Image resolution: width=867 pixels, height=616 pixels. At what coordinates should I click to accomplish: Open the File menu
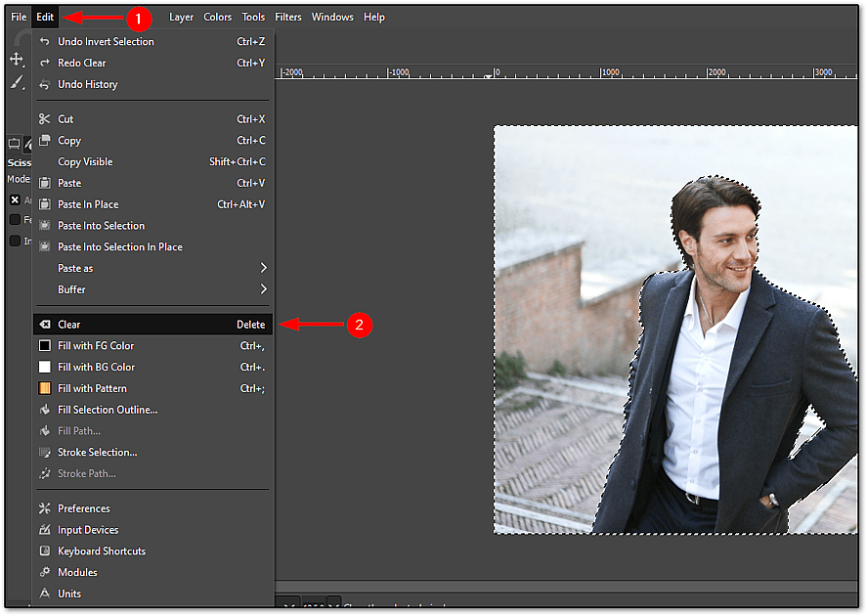click(x=19, y=18)
